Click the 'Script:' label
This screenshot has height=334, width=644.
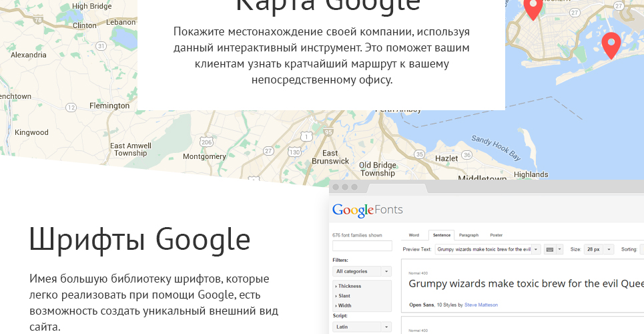point(340,316)
